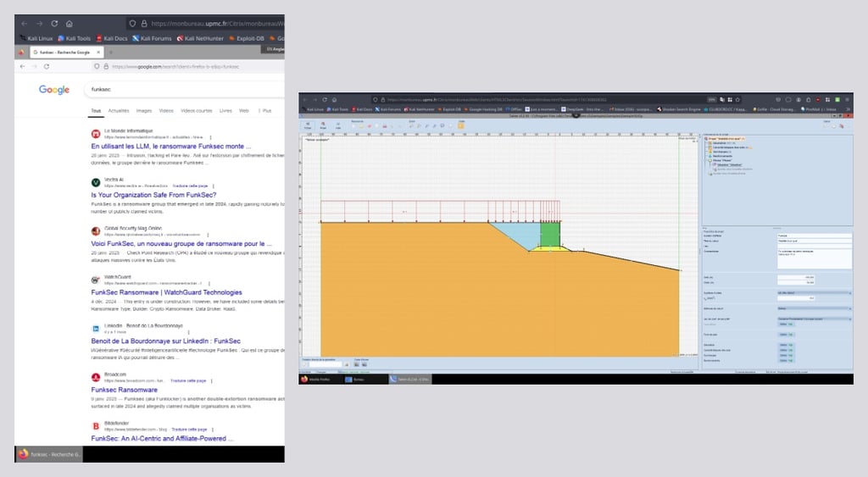The image size is (868, 477).
Task: Click the back arrow beside the google.com address
Action: click(x=22, y=66)
